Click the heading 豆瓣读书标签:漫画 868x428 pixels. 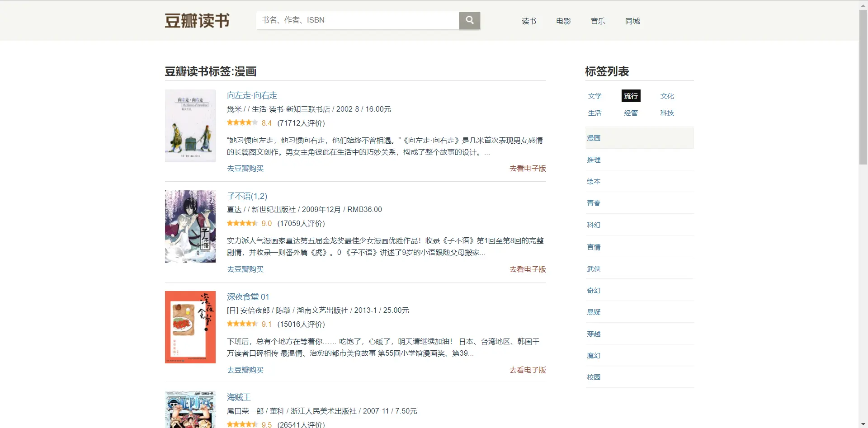[211, 71]
